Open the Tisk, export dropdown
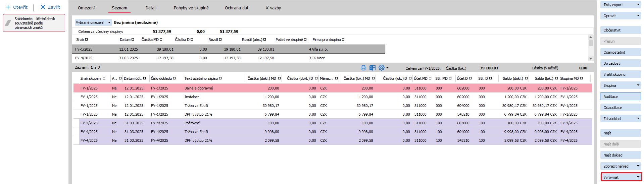644x184 pixels. pos(638,5)
